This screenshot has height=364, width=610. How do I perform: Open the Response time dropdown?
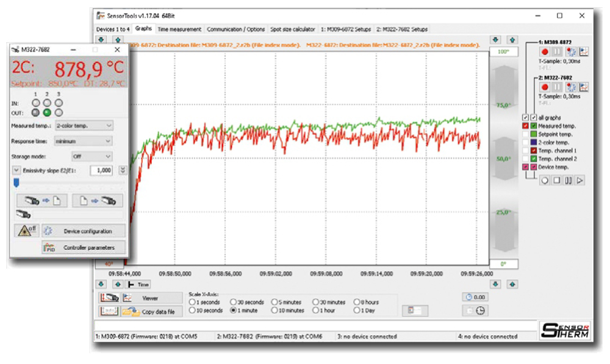[84, 141]
